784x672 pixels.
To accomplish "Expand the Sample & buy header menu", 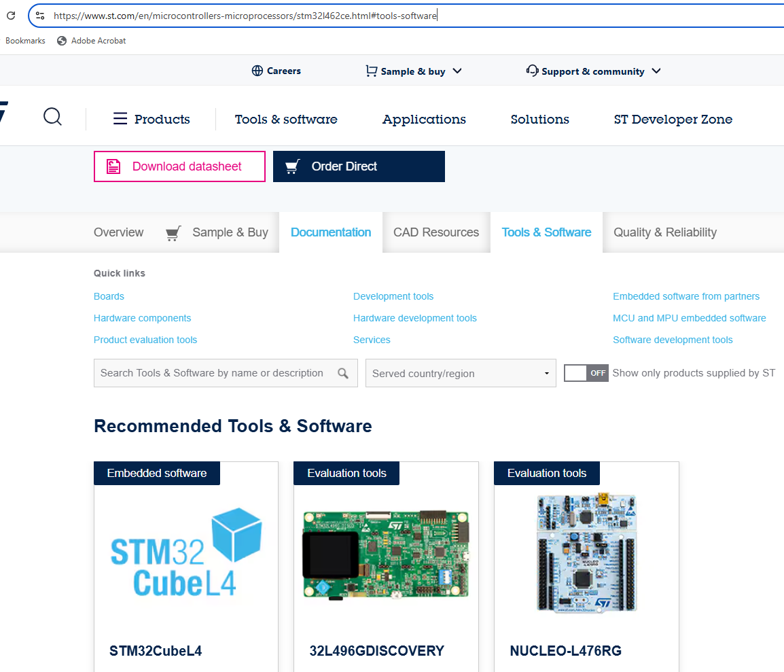I will click(457, 71).
